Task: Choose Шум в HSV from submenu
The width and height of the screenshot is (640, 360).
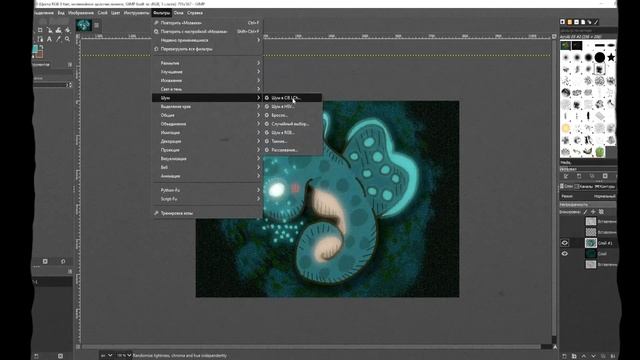Action: point(292,107)
